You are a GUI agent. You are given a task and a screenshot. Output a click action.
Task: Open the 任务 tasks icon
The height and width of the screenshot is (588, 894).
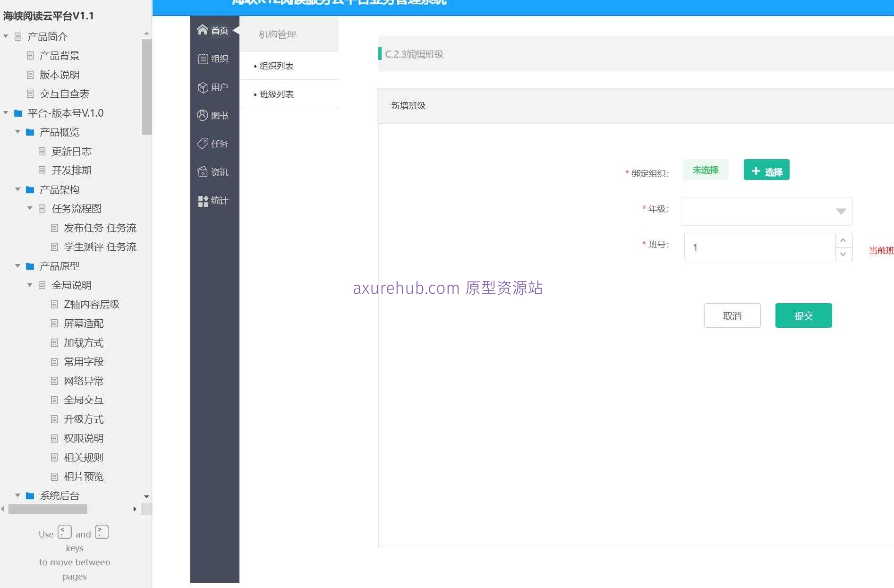[x=203, y=144]
